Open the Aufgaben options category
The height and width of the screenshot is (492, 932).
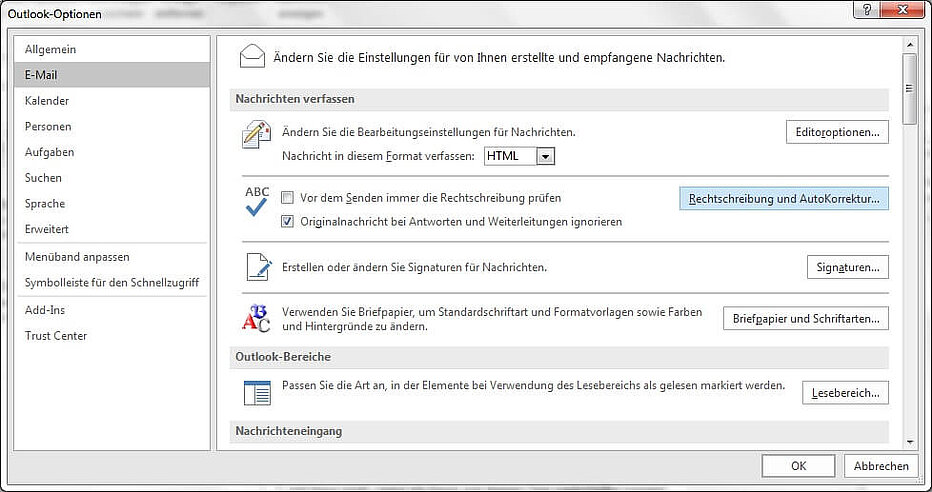point(112,152)
